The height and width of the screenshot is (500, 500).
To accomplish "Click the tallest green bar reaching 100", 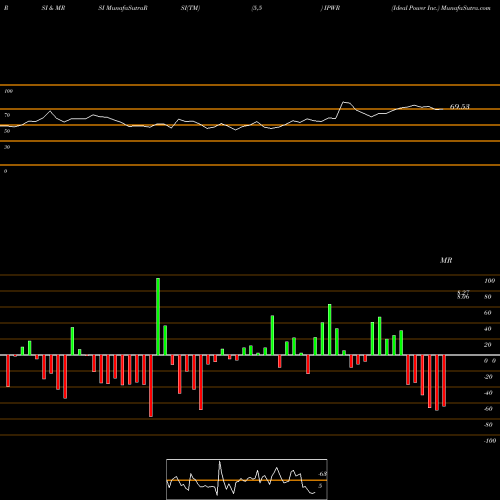I will (158, 316).
